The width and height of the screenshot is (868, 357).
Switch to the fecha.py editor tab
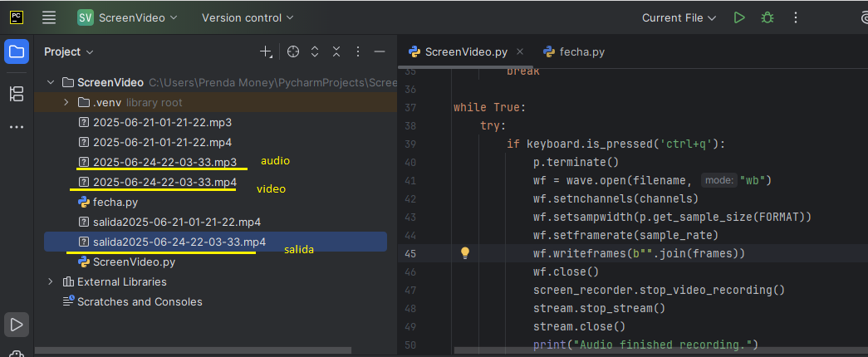(574, 52)
